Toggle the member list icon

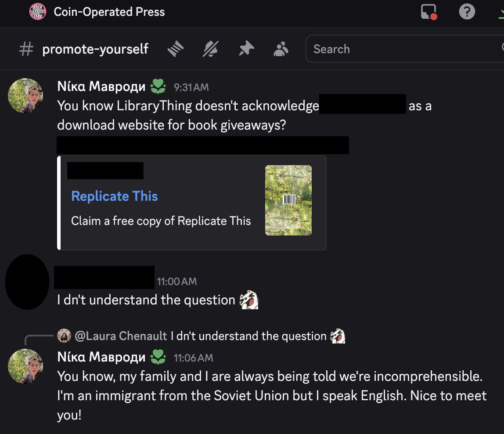click(281, 49)
